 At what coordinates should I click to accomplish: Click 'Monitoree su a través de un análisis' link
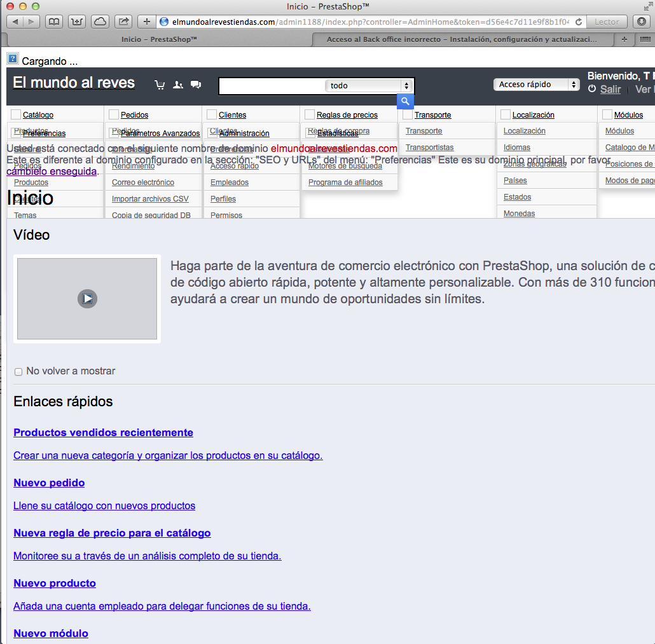coord(148,556)
